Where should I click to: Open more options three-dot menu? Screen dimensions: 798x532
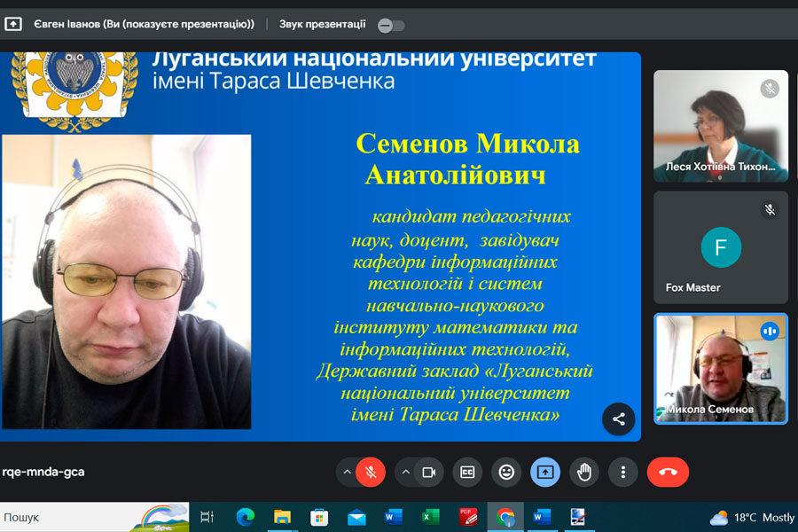(623, 473)
